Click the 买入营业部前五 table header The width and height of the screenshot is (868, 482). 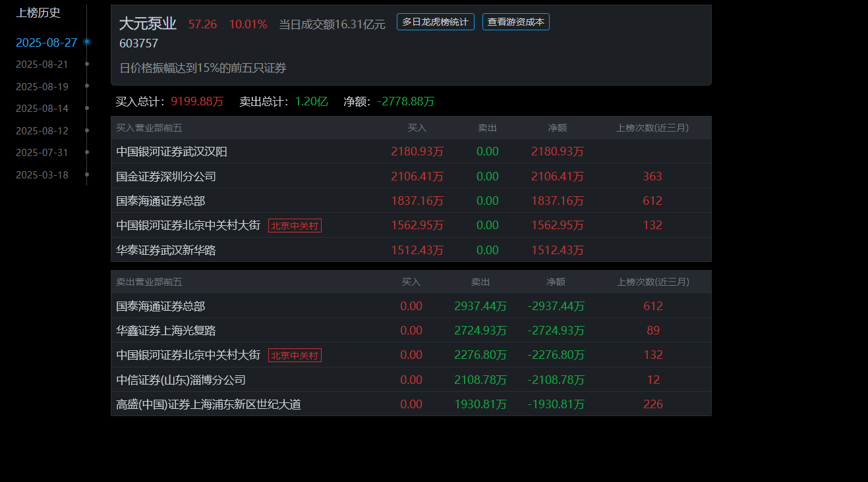point(149,128)
